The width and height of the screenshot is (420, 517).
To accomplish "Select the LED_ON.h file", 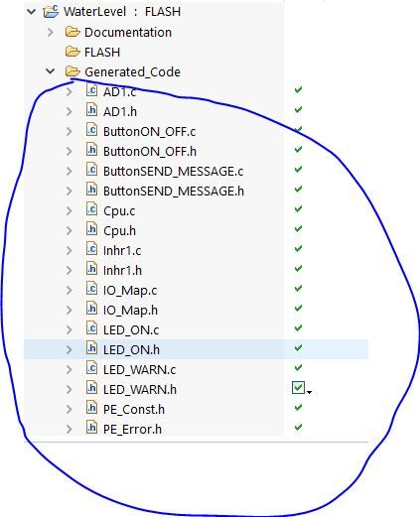I will pos(131,350).
